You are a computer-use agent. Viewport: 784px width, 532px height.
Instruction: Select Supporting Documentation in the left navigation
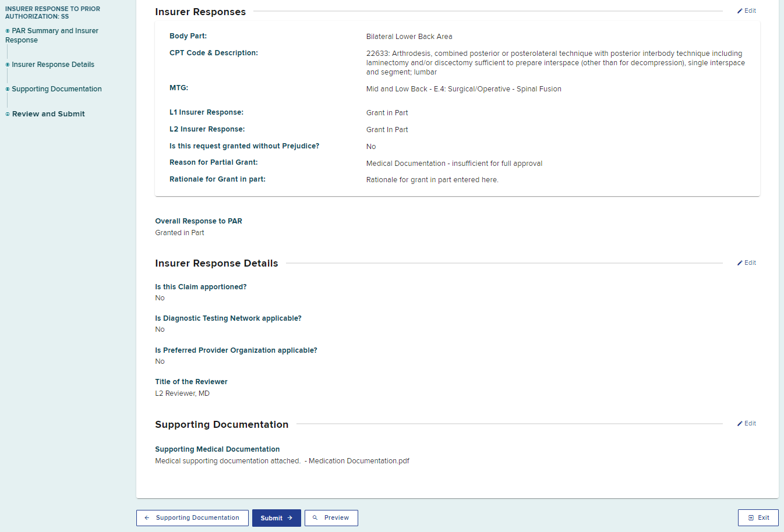[x=56, y=89]
